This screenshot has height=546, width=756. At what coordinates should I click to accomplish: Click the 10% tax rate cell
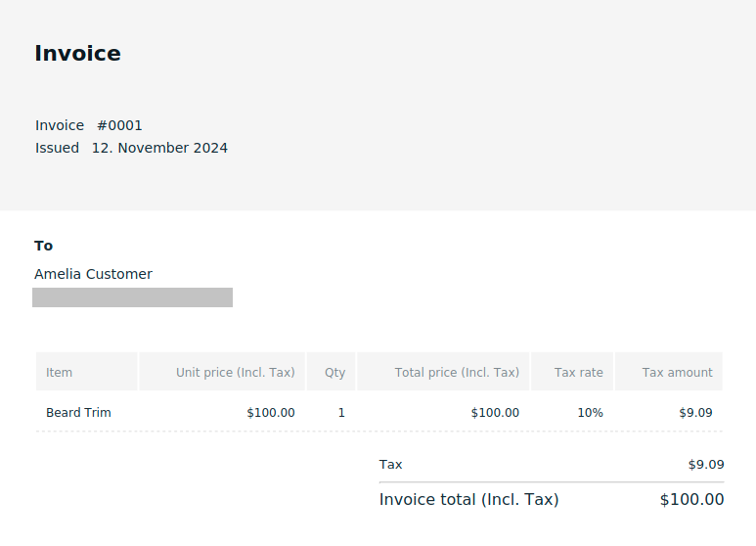(x=590, y=413)
